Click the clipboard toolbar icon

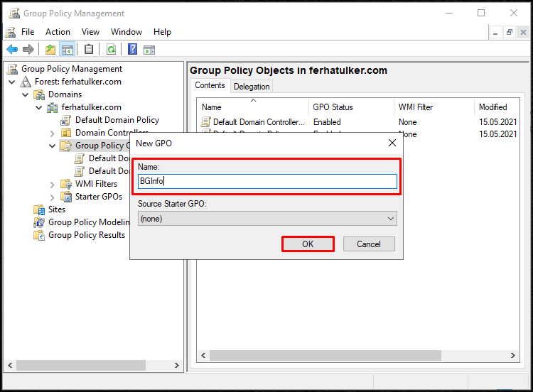[89, 50]
